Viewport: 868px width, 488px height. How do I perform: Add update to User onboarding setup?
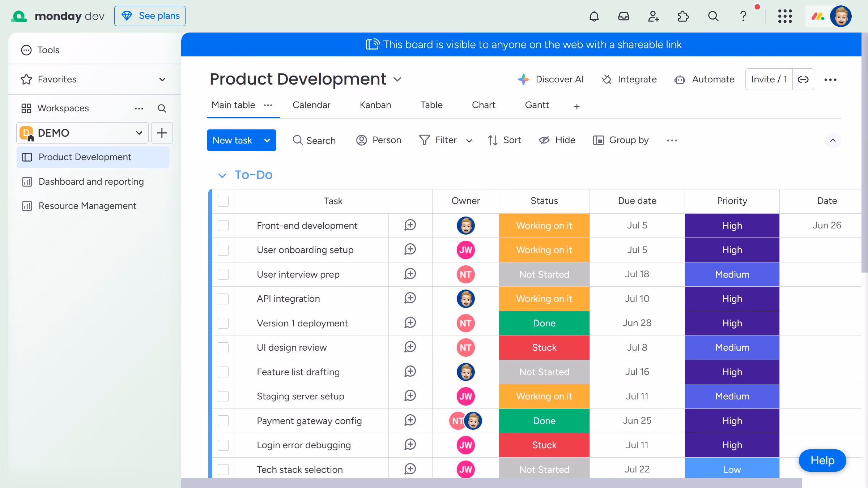(x=410, y=249)
